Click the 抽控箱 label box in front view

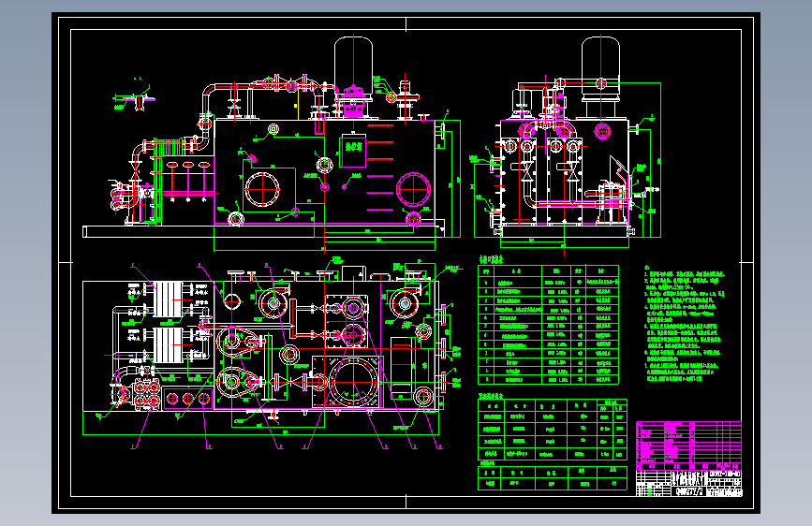[x=353, y=151]
